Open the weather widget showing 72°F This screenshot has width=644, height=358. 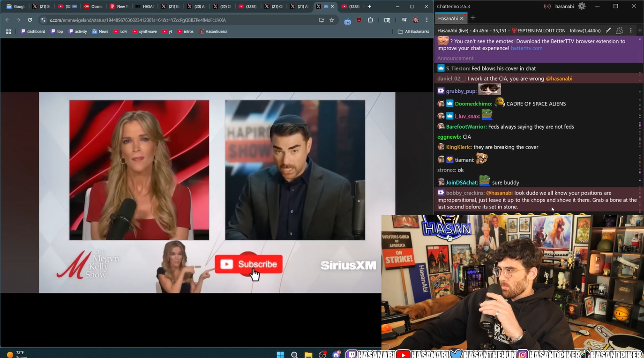[16, 354]
